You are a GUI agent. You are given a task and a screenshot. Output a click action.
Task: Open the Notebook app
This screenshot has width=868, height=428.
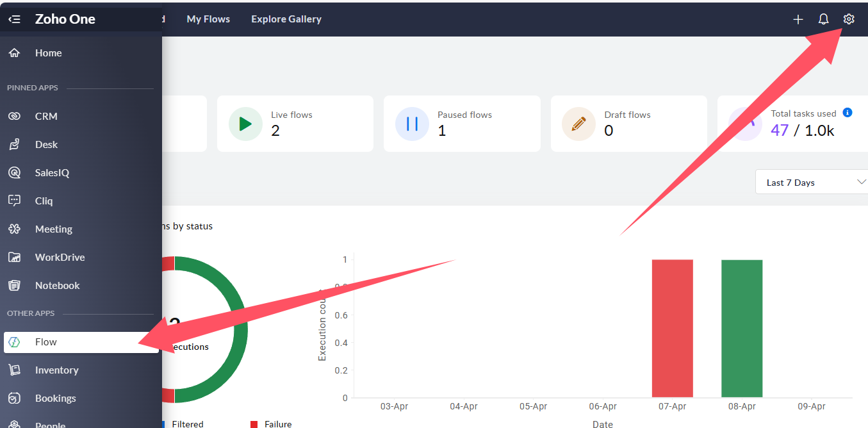(81, 285)
